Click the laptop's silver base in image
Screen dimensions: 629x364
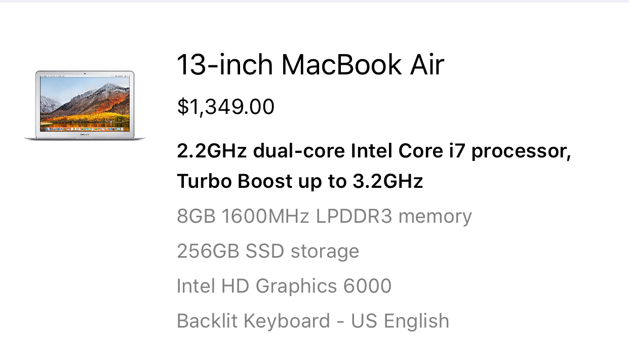pyautogui.click(x=85, y=137)
